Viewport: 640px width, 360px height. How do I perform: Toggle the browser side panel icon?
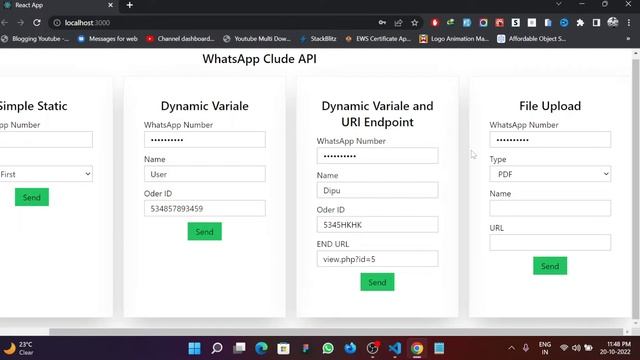(596, 23)
